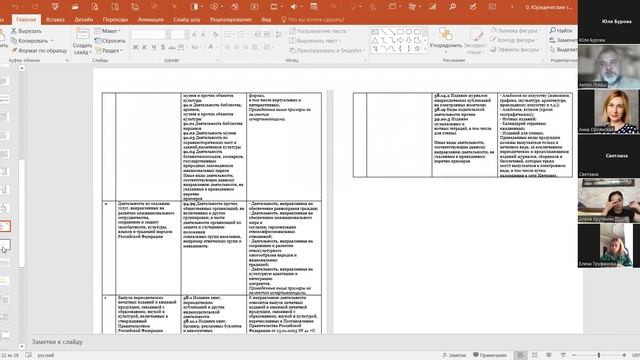Toggle text shadow (S) formatting
The height and width of the screenshot is (360, 640).
pos(163,47)
